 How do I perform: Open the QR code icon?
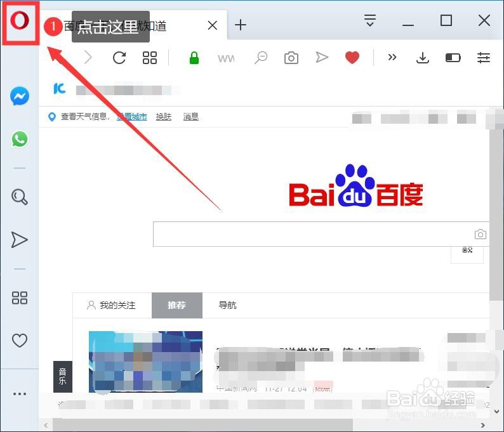467,250
